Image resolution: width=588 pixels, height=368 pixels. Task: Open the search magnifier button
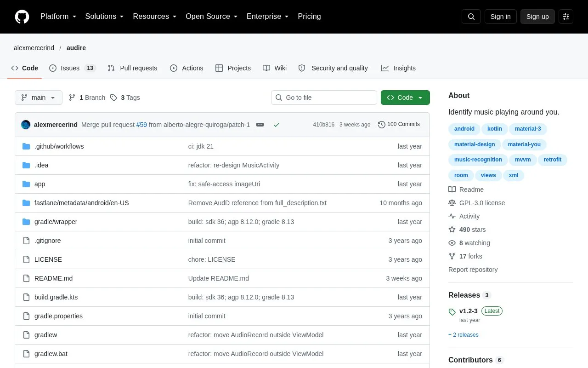[x=471, y=17]
